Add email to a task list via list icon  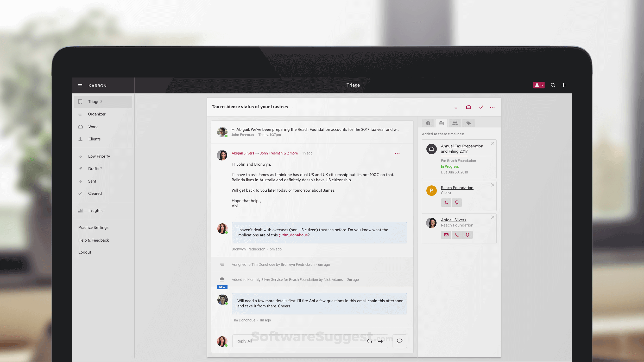click(x=455, y=107)
